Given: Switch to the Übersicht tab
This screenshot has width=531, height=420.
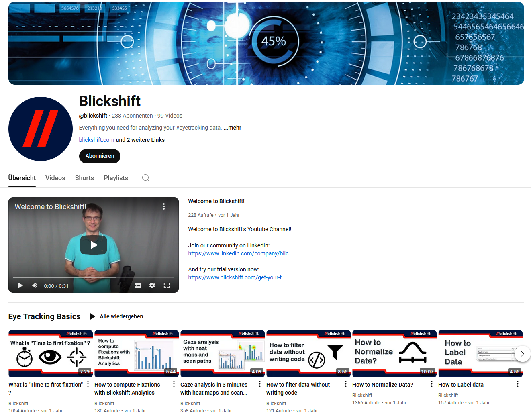Looking at the screenshot, I should tap(22, 178).
